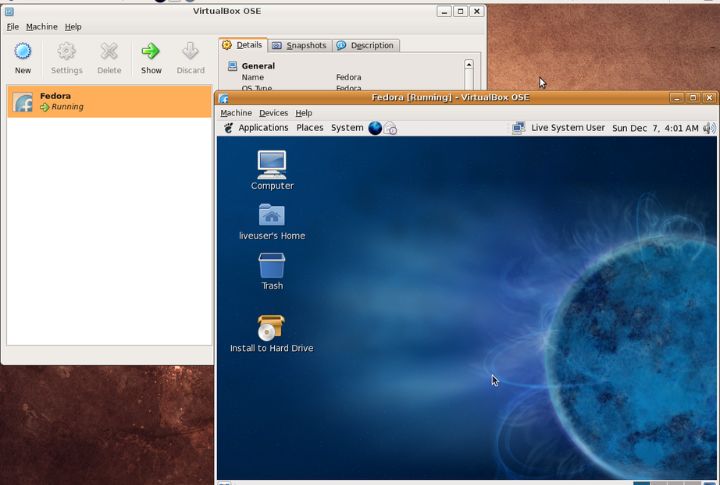Click the GNOME foot icon in panel
Image resolution: width=720 pixels, height=485 pixels.
(x=228, y=128)
